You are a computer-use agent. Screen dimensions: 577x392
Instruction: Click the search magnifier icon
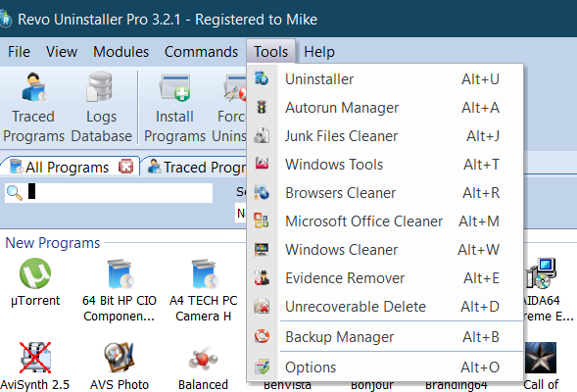point(15,192)
